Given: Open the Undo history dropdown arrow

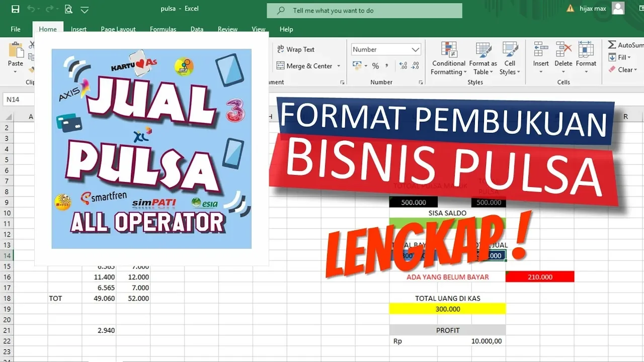Looking at the screenshot, I should click(x=40, y=9).
